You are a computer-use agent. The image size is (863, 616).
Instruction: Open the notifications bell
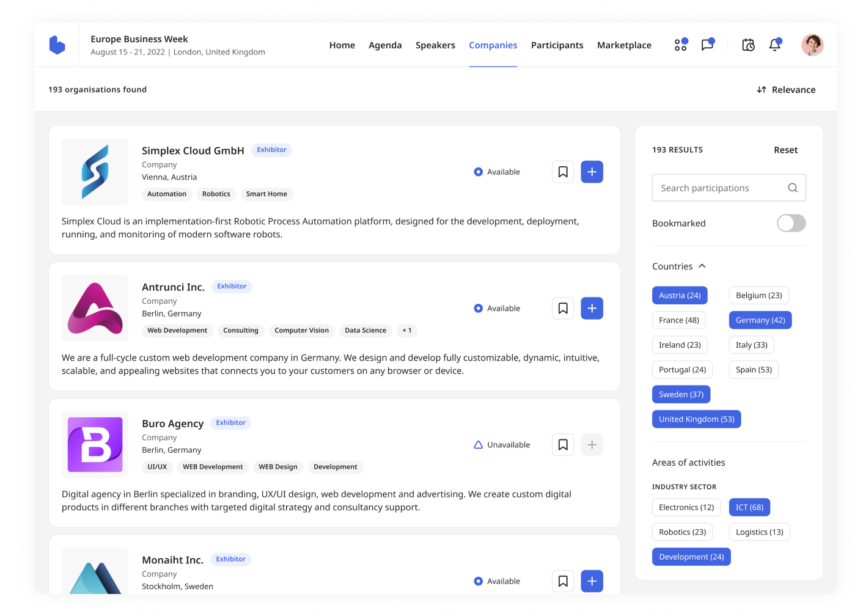coord(775,45)
